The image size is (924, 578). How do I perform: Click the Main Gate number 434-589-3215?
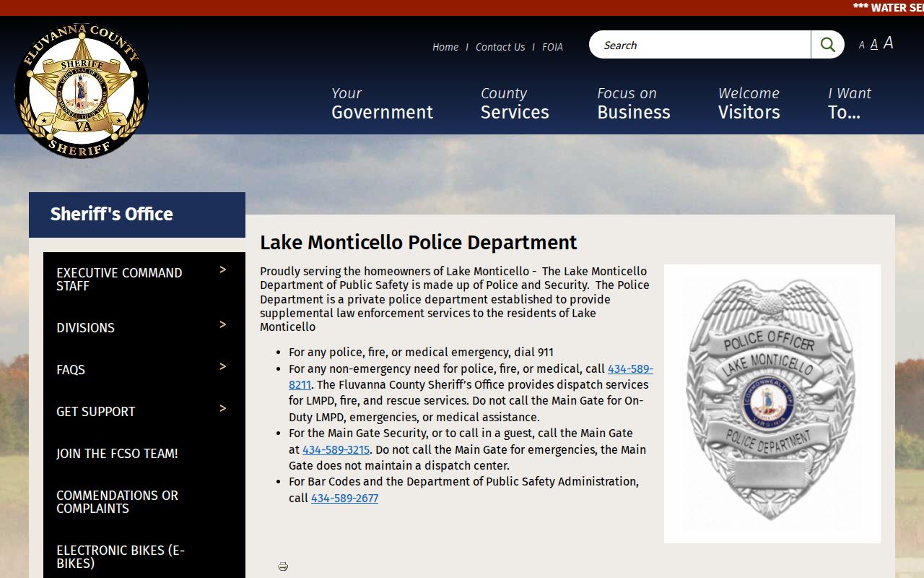336,449
